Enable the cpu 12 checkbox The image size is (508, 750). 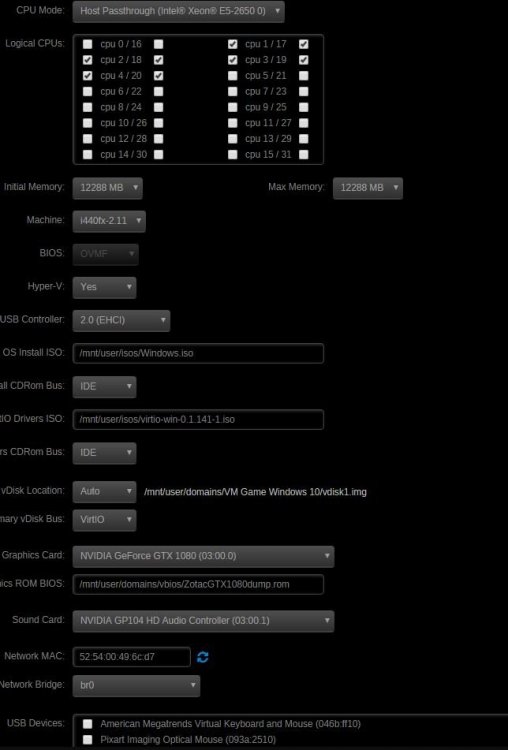tap(87, 139)
